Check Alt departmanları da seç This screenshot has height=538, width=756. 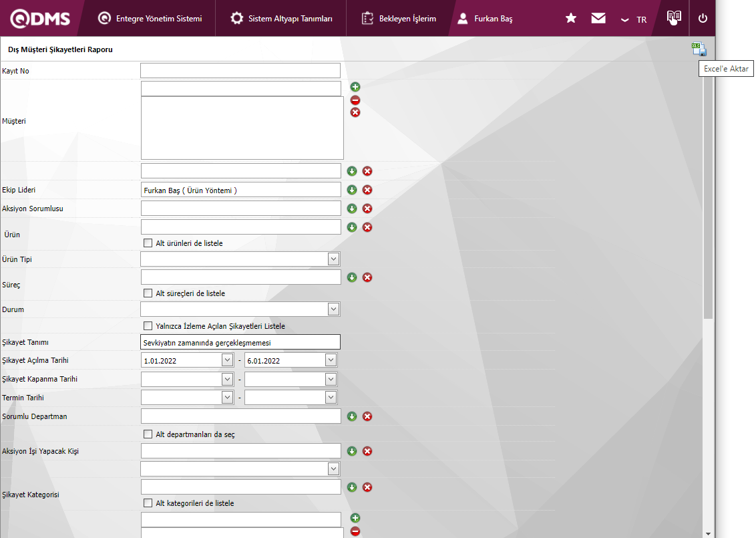[148, 434]
